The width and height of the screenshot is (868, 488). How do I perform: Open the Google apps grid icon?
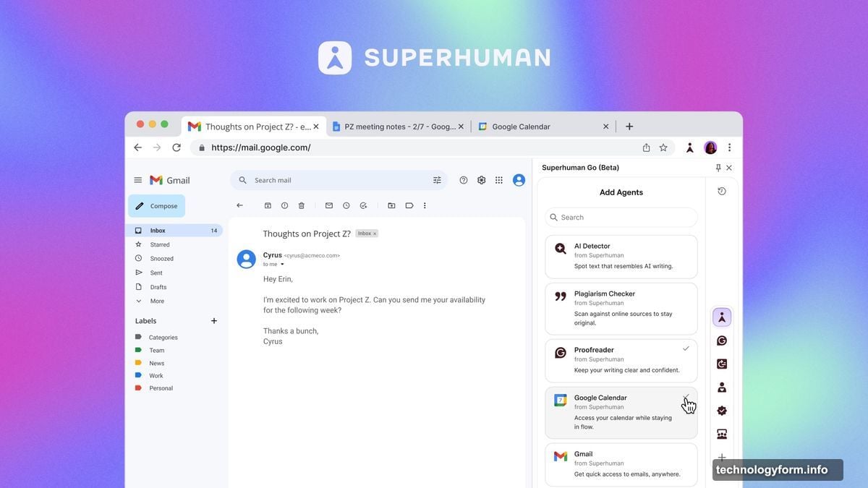499,180
